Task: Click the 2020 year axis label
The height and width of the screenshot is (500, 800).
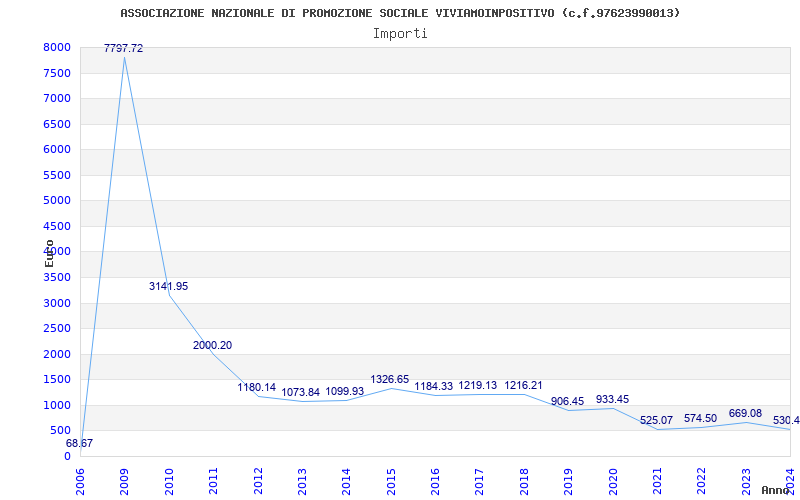Action: [613, 482]
